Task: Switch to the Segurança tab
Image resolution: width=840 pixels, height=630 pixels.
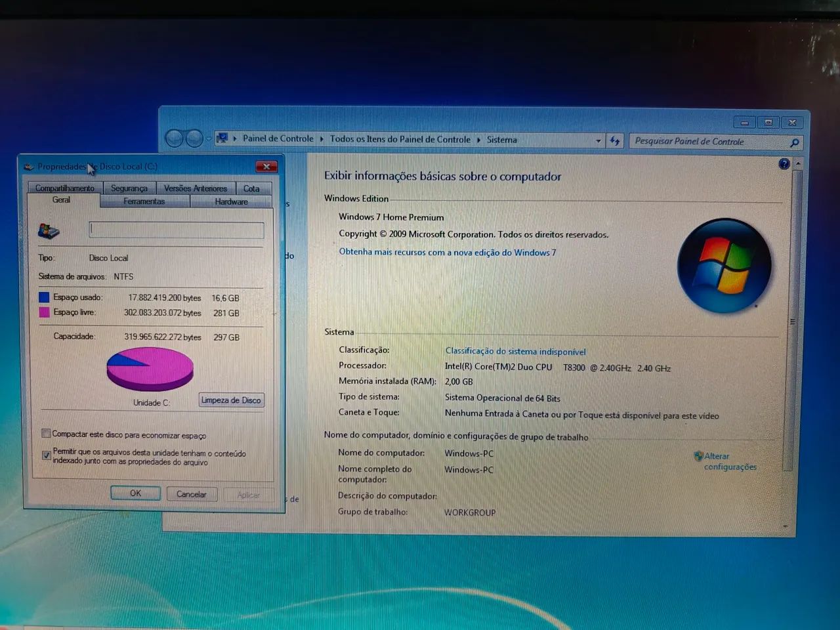Action: click(129, 188)
